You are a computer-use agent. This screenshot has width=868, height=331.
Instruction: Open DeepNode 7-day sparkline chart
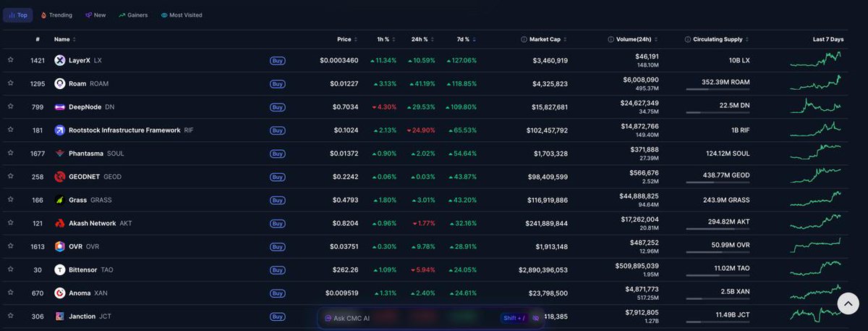[x=817, y=106]
